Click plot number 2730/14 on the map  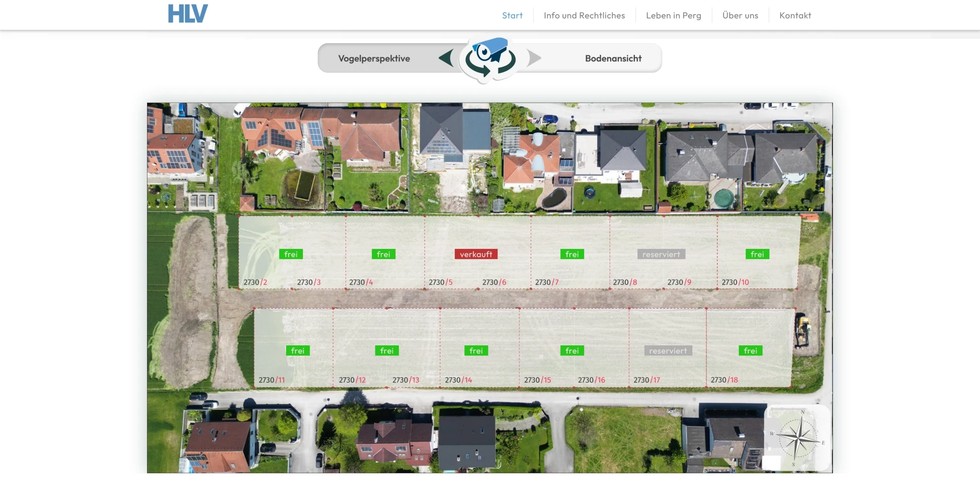(x=458, y=380)
